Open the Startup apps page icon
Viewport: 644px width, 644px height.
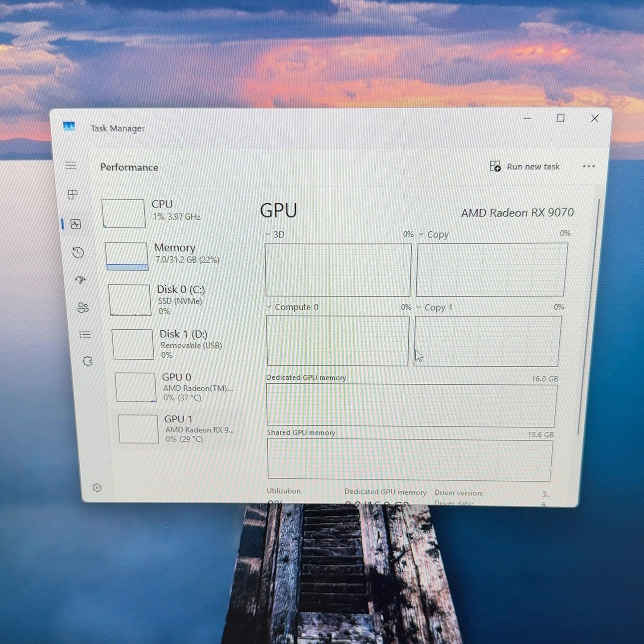tap(81, 280)
